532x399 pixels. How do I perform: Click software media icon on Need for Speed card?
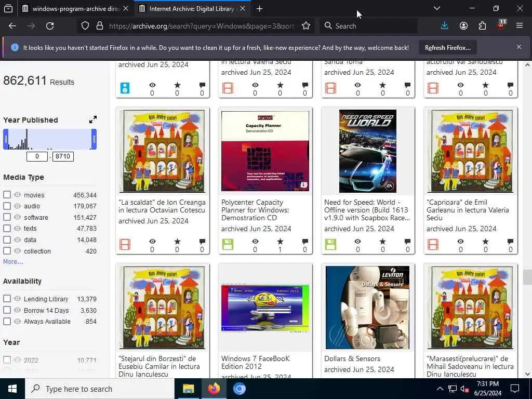(330, 244)
